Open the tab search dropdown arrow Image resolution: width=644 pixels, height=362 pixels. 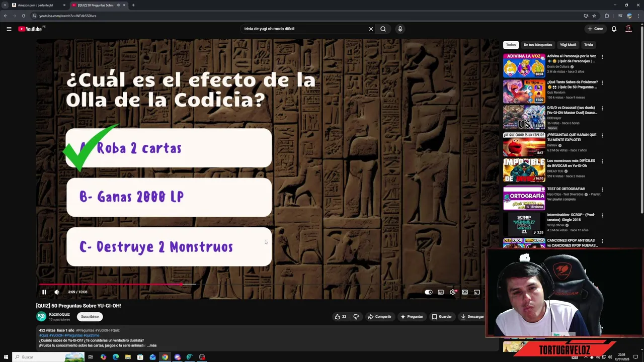click(x=5, y=5)
